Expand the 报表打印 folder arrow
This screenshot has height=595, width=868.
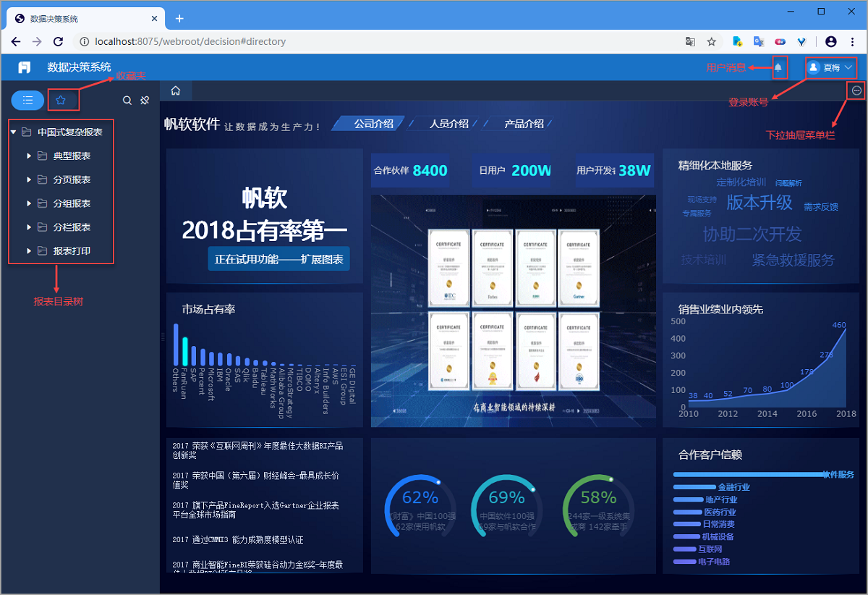29,251
